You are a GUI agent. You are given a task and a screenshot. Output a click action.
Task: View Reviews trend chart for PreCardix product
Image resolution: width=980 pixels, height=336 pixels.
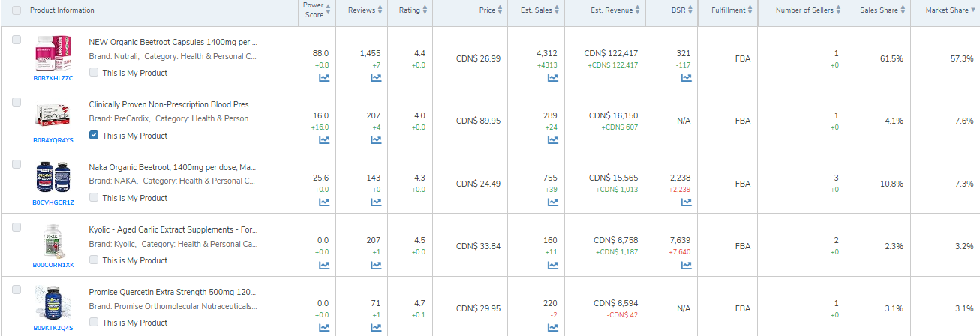coord(375,139)
